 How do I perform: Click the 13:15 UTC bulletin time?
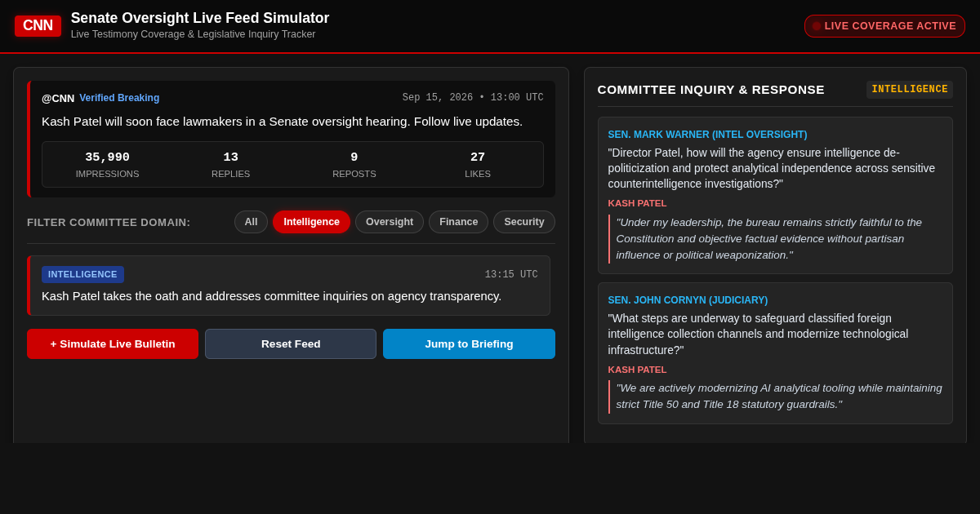pyautogui.click(x=511, y=275)
